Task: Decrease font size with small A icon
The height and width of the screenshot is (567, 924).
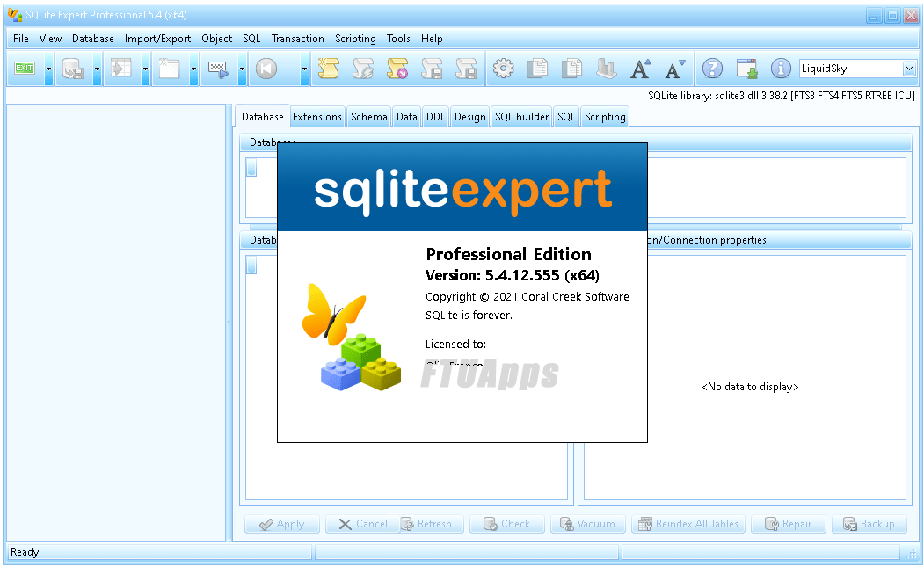Action: [x=674, y=69]
